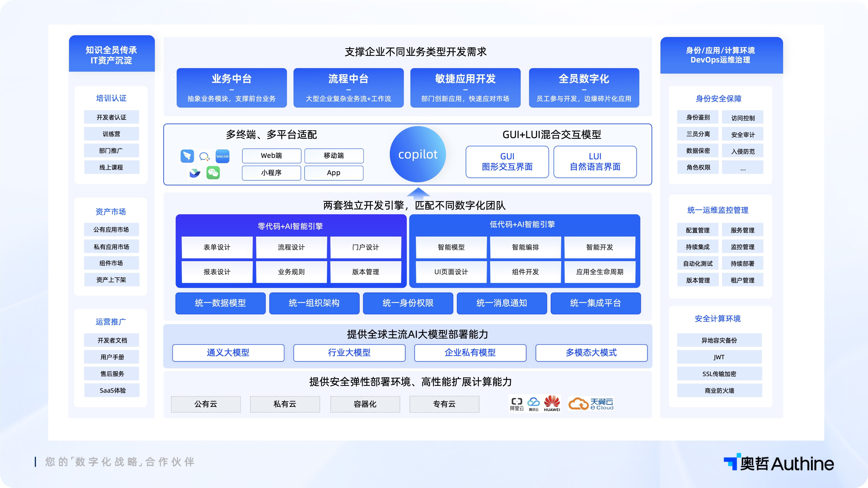The image size is (868, 488).
Task: Click the 统一集成平台 block
Action: 595,303
